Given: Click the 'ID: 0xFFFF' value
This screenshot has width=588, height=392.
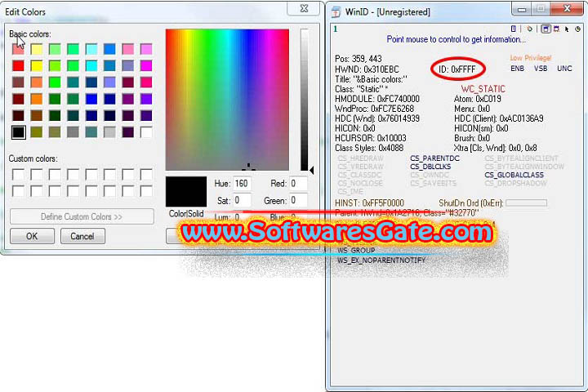Looking at the screenshot, I should pyautogui.click(x=457, y=69).
